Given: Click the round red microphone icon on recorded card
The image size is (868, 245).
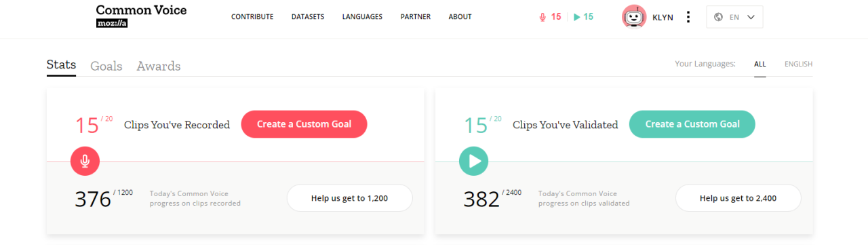Looking at the screenshot, I should pos(85,162).
